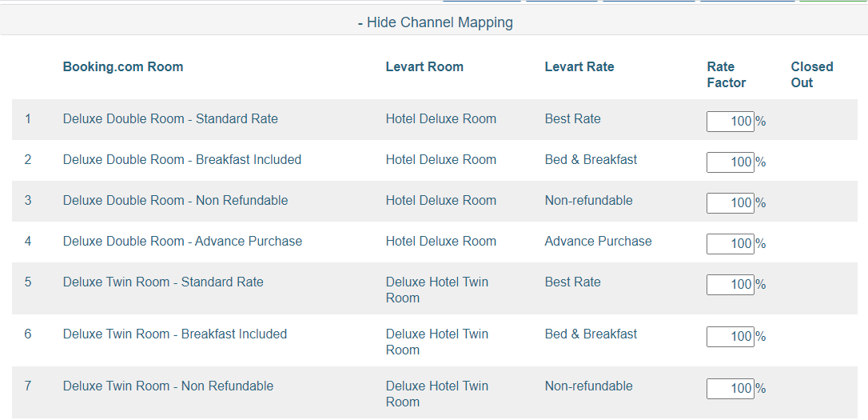Click Non-refundable rate in row three
Viewport: 868px width, 420px height.
pyautogui.click(x=588, y=201)
